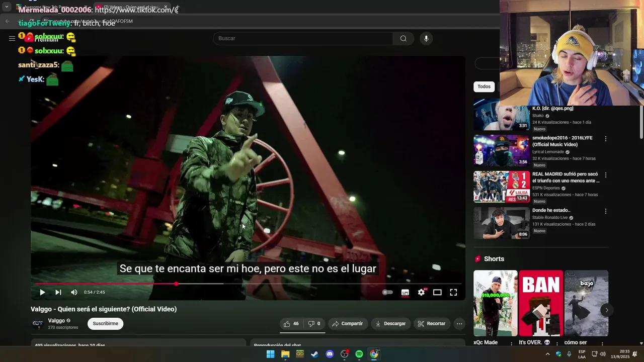Open the REAL MADRID sufrió video thumbnail
The height and width of the screenshot is (362, 644).
(501, 187)
